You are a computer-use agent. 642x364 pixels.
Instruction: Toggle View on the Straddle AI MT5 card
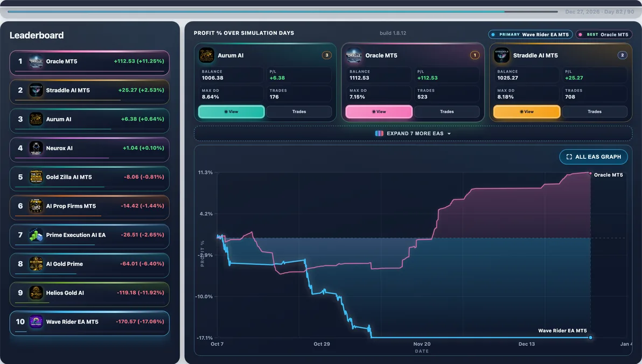tap(527, 112)
